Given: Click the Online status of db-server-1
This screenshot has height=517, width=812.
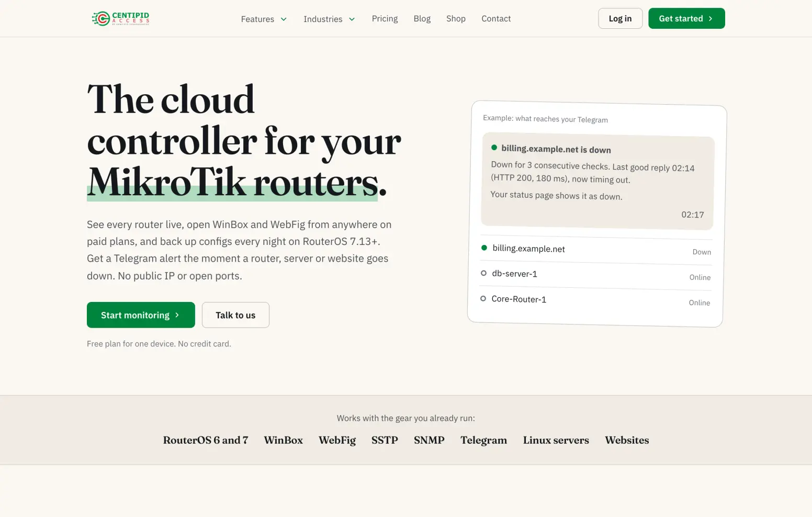Looking at the screenshot, I should pyautogui.click(x=700, y=277).
